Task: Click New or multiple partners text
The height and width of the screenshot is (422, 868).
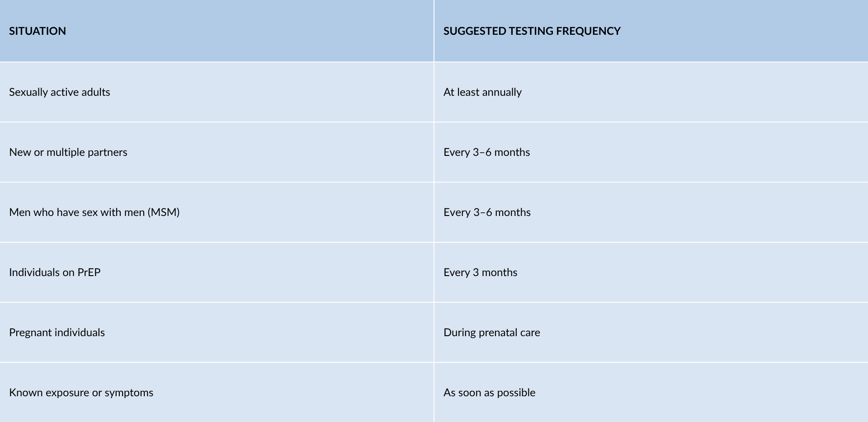Action: click(x=68, y=152)
